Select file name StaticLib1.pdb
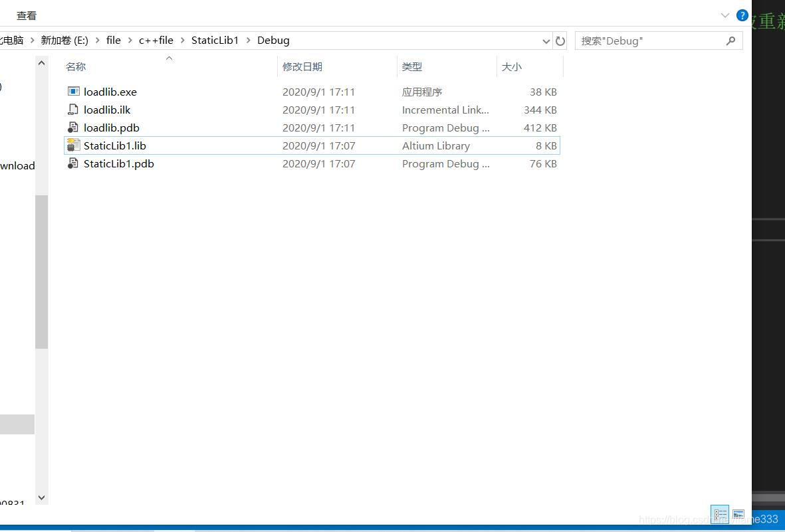The height and width of the screenshot is (532, 785). click(119, 164)
